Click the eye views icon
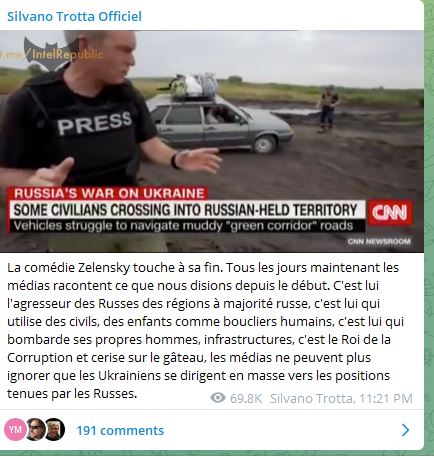Image resolution: width=434 pixels, height=458 pixels. [218, 398]
